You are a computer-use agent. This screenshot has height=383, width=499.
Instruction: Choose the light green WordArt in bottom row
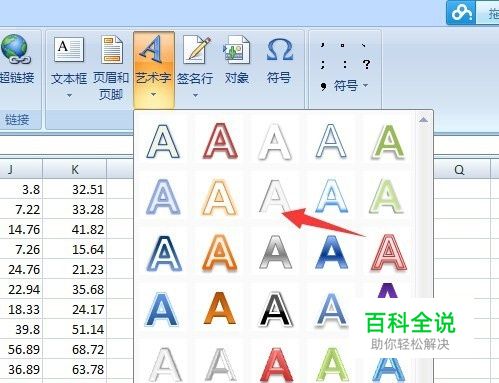point(332,365)
